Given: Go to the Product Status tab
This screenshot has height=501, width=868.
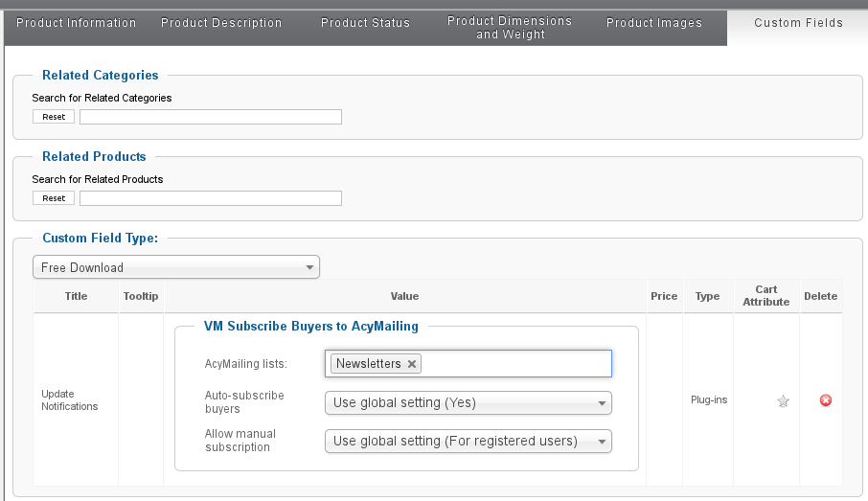Looking at the screenshot, I should (x=365, y=23).
